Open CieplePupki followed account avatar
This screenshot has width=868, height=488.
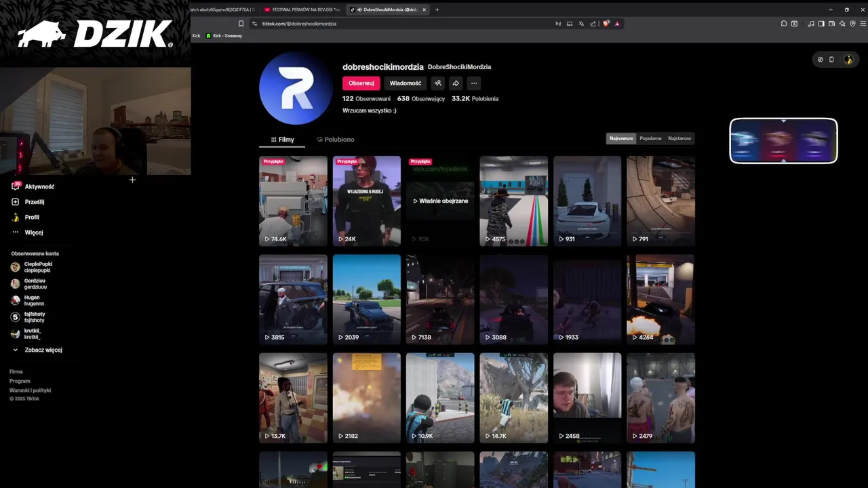click(x=15, y=267)
